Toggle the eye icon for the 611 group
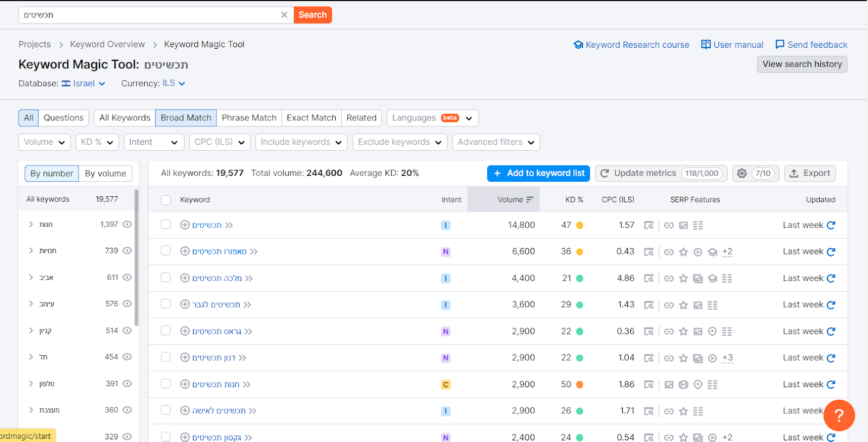Image resolution: width=868 pixels, height=442 pixels. pos(127,277)
